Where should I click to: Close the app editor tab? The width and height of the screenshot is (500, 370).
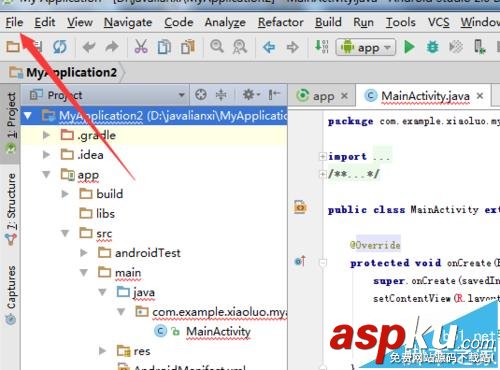(344, 96)
